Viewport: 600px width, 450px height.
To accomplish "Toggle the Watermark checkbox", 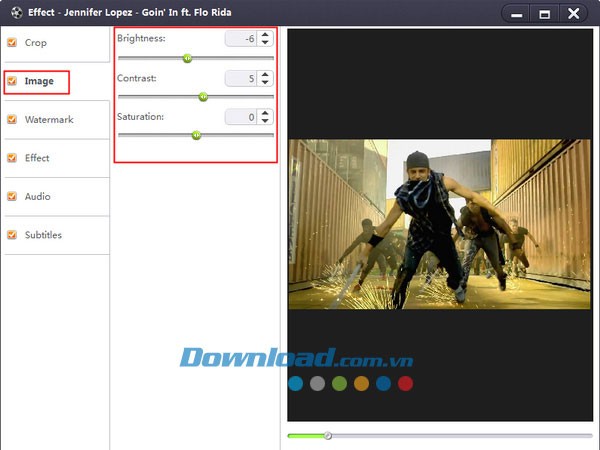I will click(12, 119).
